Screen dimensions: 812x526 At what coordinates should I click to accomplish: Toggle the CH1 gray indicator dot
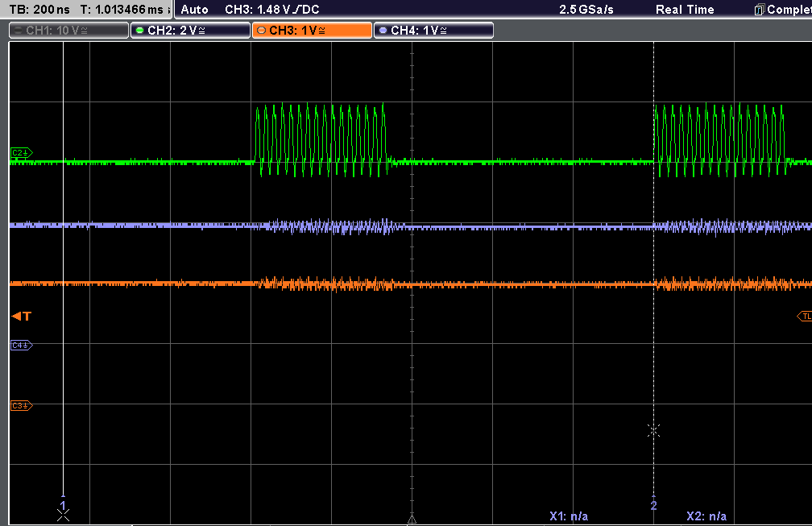coord(18,31)
